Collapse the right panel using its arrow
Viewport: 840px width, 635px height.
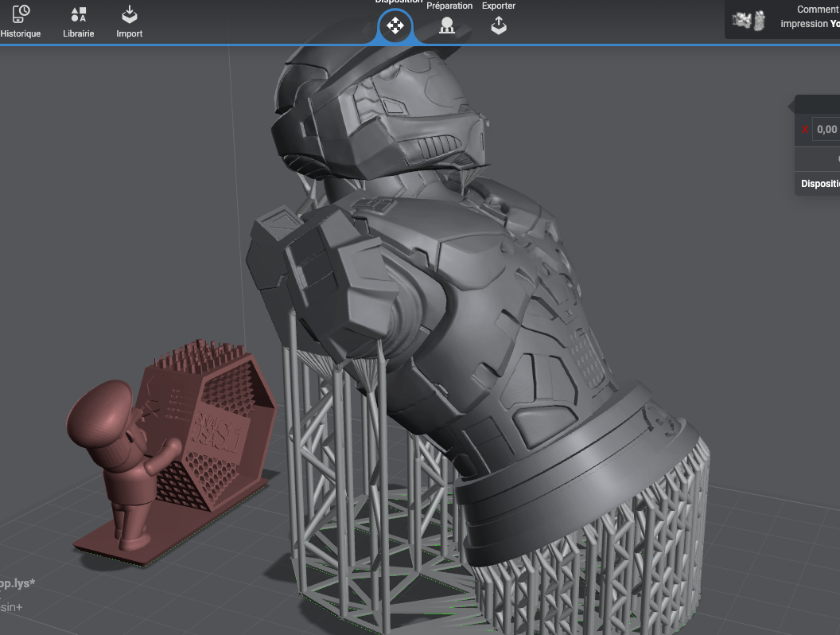[791, 106]
